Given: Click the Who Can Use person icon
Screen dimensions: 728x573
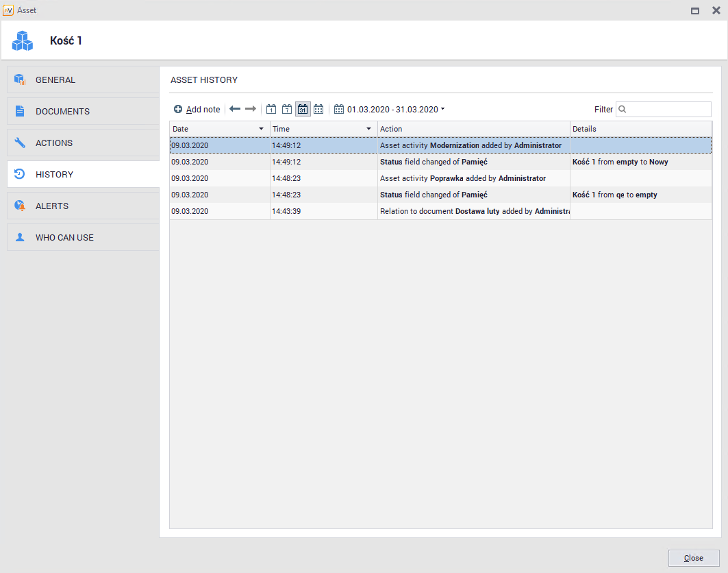Looking at the screenshot, I should point(20,237).
